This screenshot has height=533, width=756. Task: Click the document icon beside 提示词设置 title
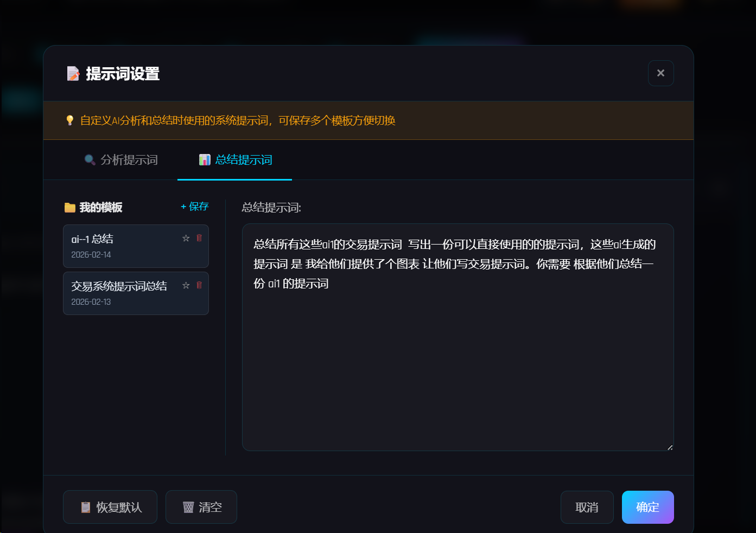73,74
